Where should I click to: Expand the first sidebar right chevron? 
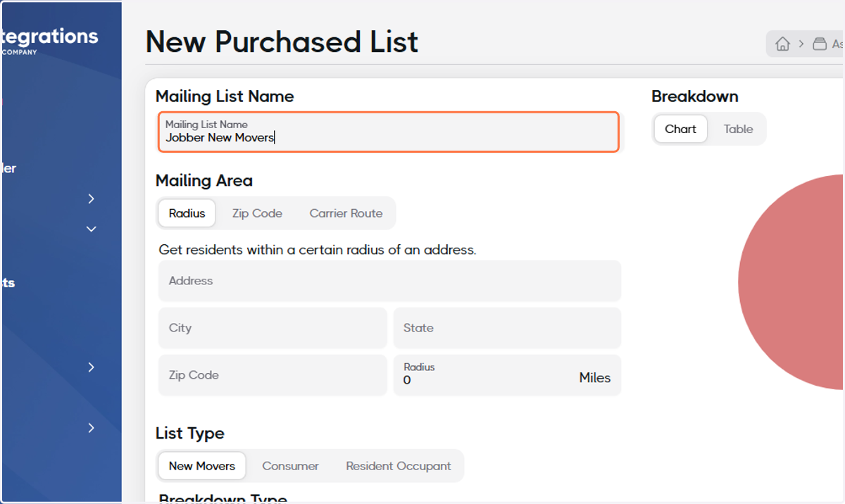pyautogui.click(x=91, y=199)
